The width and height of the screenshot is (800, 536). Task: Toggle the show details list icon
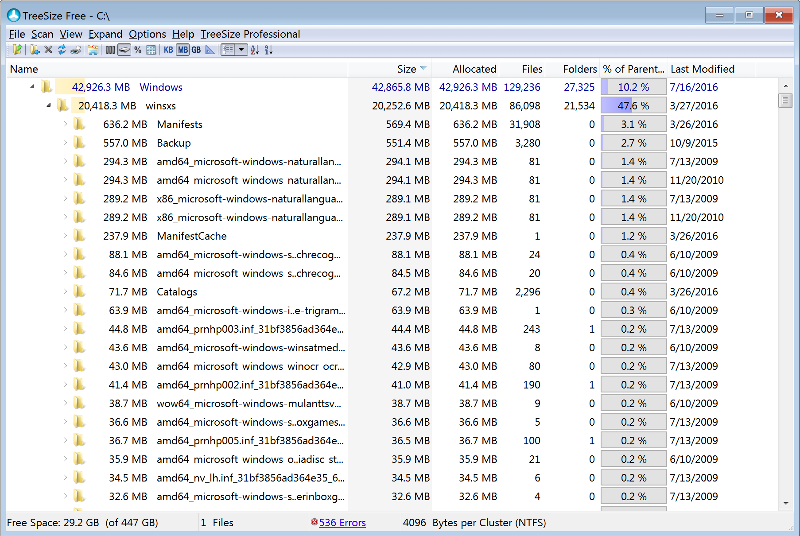point(228,49)
